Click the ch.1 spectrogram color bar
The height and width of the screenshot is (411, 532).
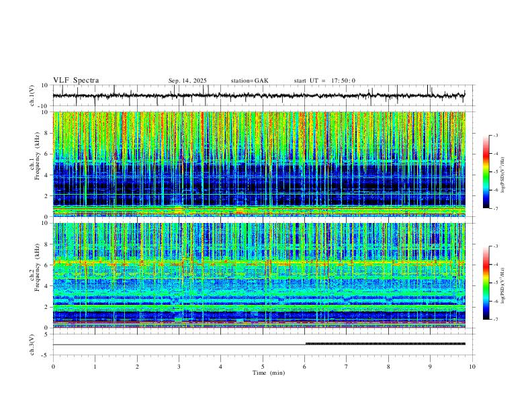tap(486, 172)
